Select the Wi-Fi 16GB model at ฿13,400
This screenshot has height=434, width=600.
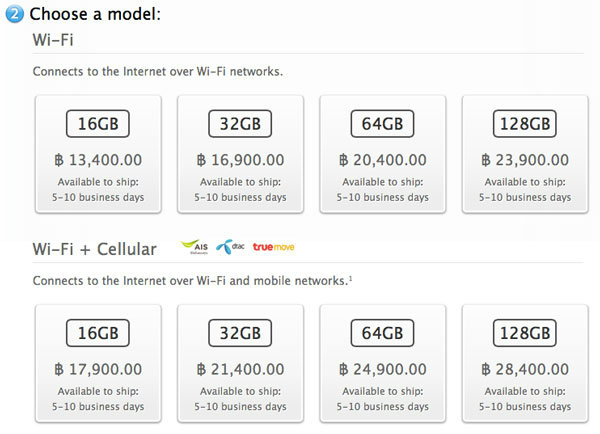(x=98, y=154)
